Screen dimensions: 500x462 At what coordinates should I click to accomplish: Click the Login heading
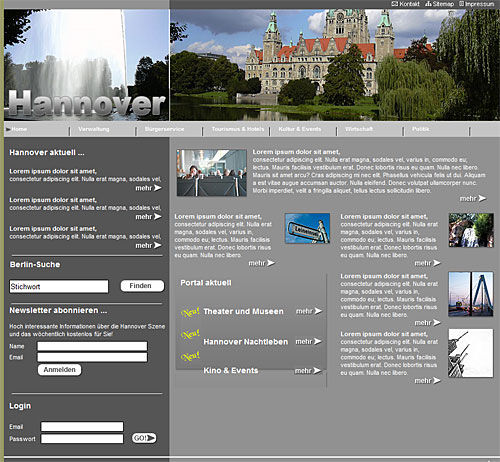coord(20,406)
